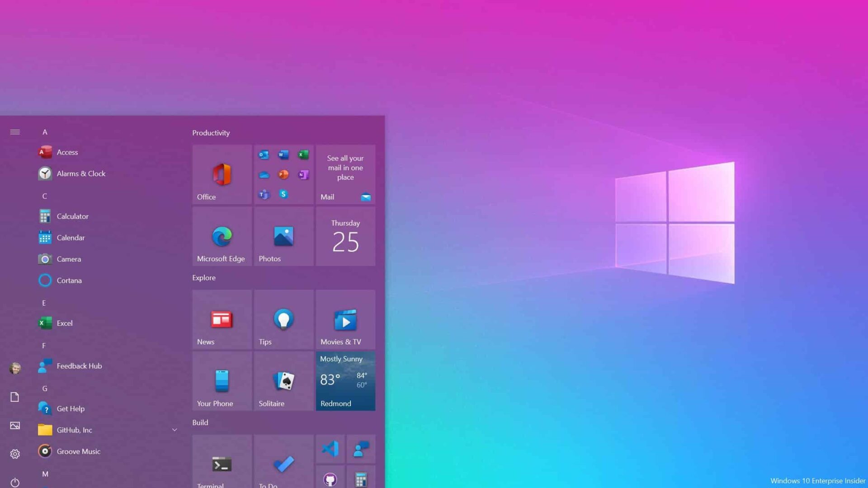Jump via the letter A header
This screenshot has height=488, width=868.
pos(45,132)
